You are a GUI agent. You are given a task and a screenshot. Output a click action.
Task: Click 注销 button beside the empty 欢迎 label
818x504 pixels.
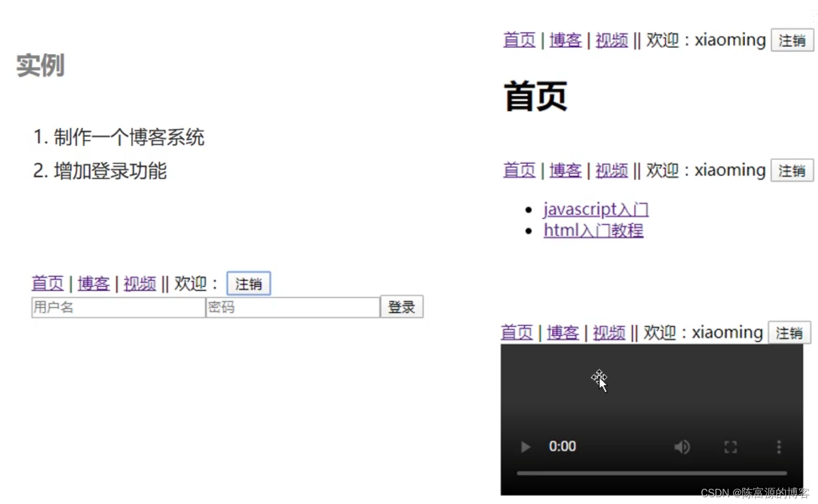tap(249, 283)
